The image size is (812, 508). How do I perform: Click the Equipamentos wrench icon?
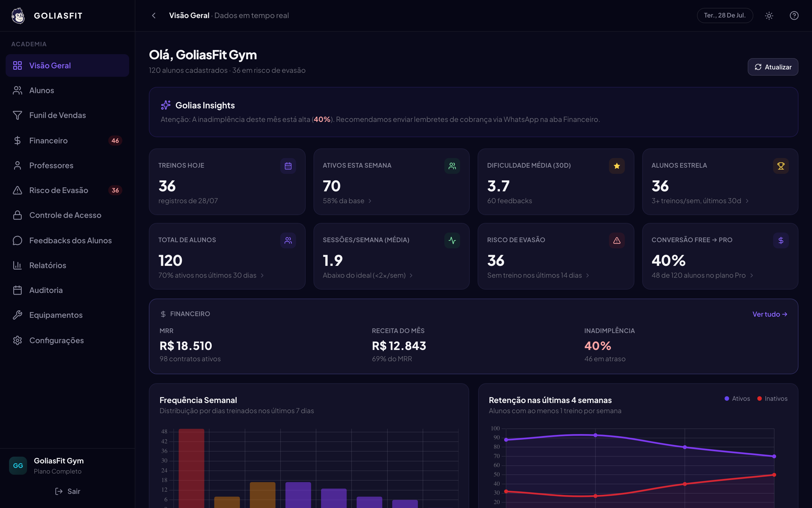17,315
